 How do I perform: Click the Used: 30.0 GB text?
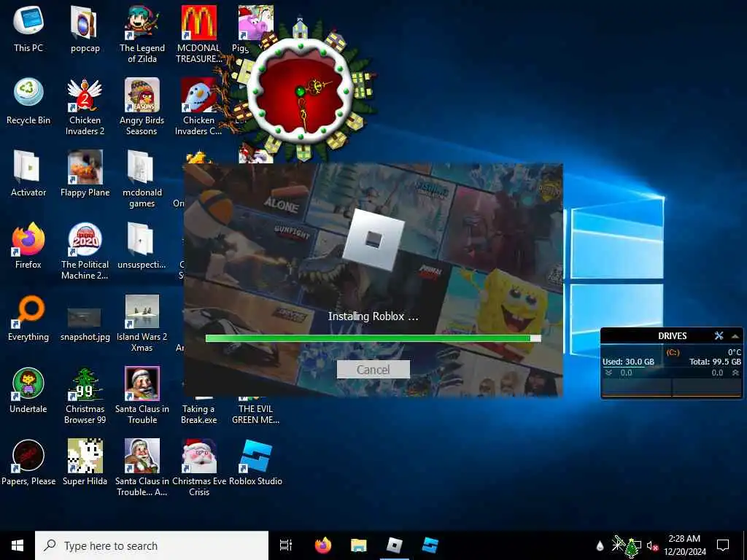click(628, 362)
